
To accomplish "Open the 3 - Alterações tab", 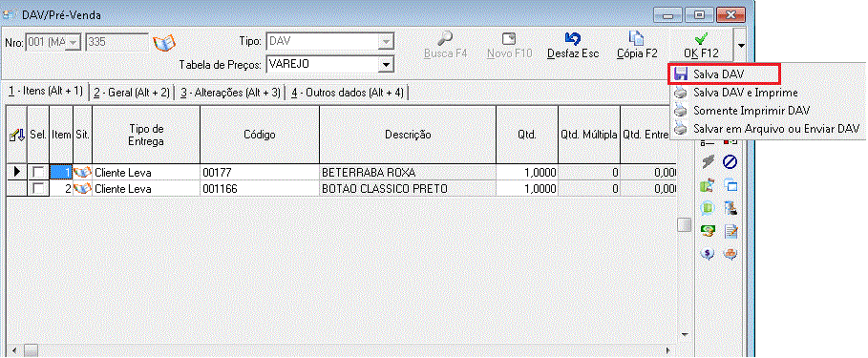I will pos(231,93).
